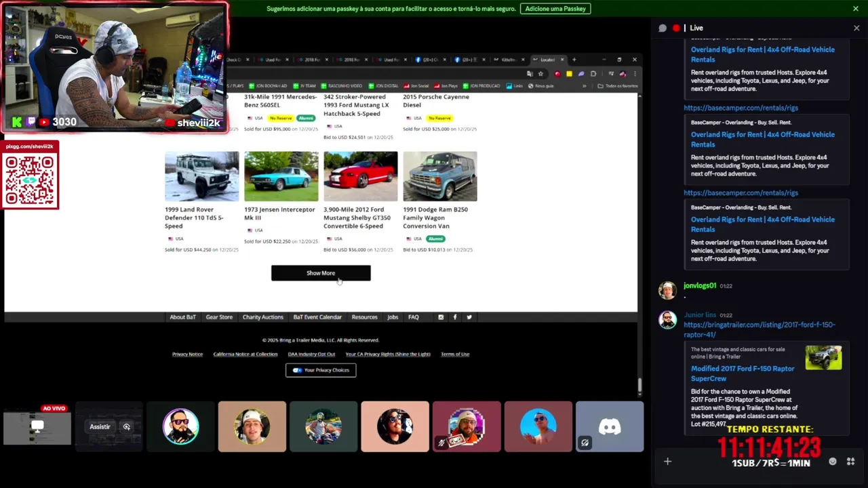Click the About BaT footer menu
Image resolution: width=868 pixels, height=488 pixels.
[x=182, y=317]
